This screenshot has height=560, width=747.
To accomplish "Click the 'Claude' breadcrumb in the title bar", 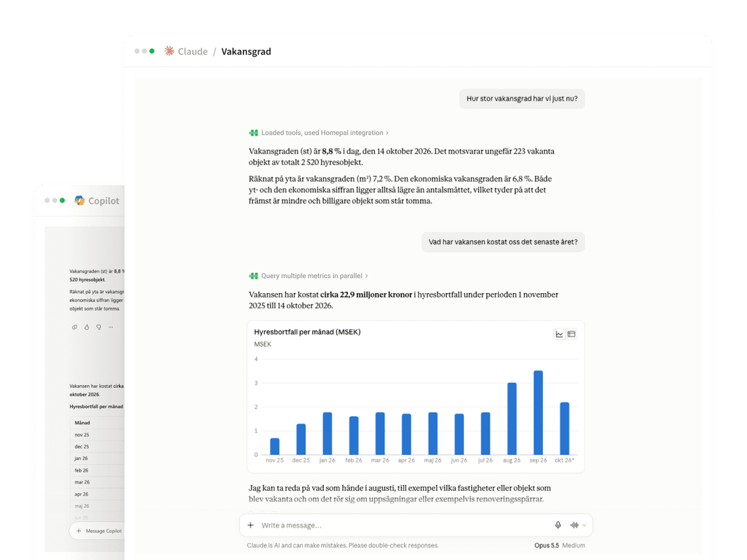I will pyautogui.click(x=192, y=51).
